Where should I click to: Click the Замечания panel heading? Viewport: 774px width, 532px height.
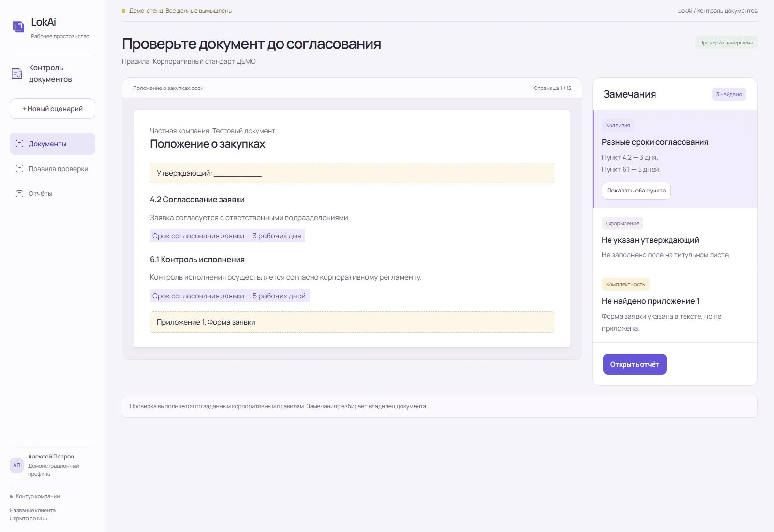tap(630, 94)
